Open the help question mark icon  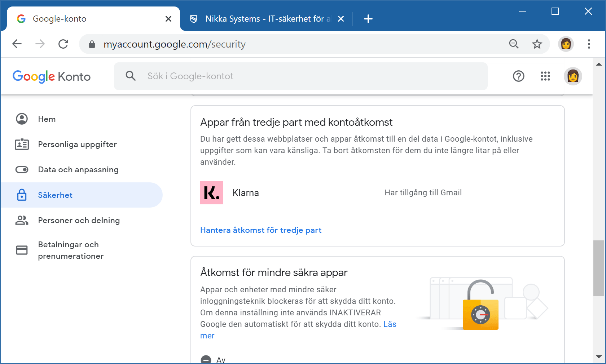[518, 76]
